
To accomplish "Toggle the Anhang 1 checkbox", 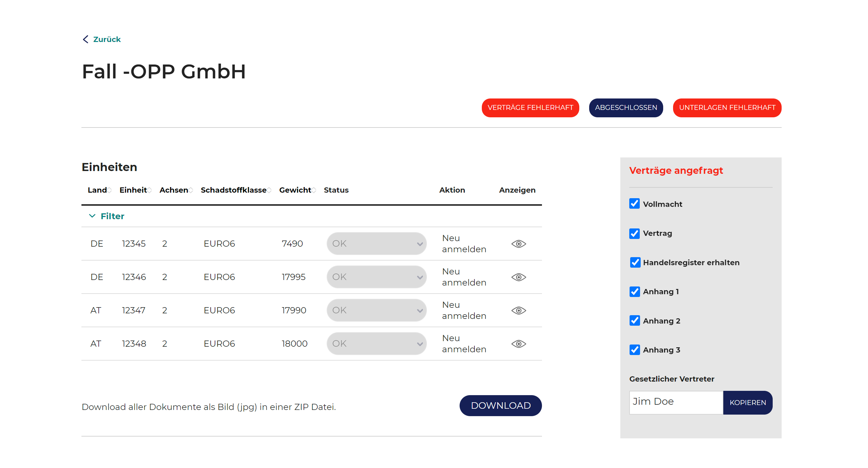I will tap(634, 292).
